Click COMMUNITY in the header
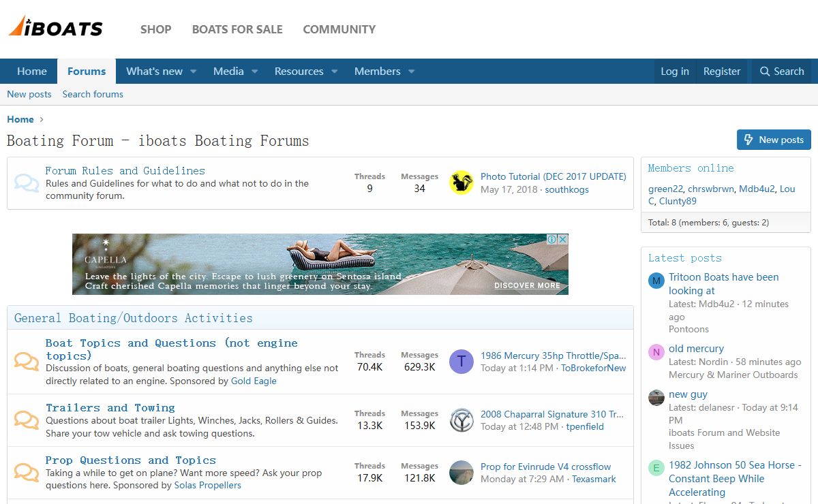Viewport: 818px width, 504px height. (339, 29)
